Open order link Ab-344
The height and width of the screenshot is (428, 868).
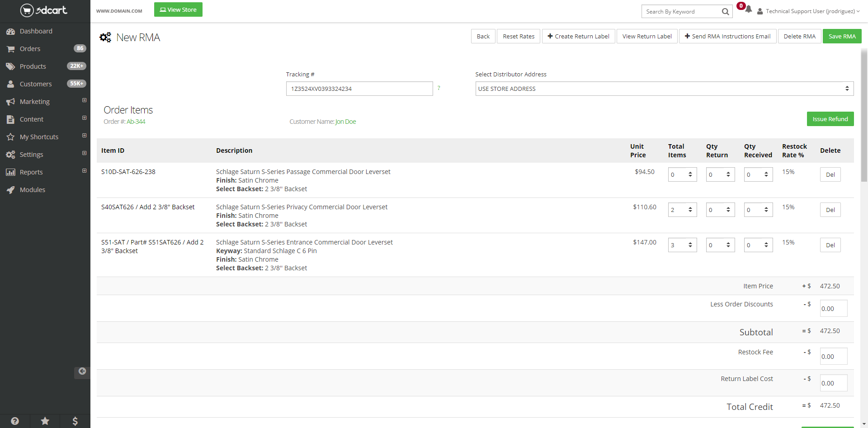[x=136, y=122]
